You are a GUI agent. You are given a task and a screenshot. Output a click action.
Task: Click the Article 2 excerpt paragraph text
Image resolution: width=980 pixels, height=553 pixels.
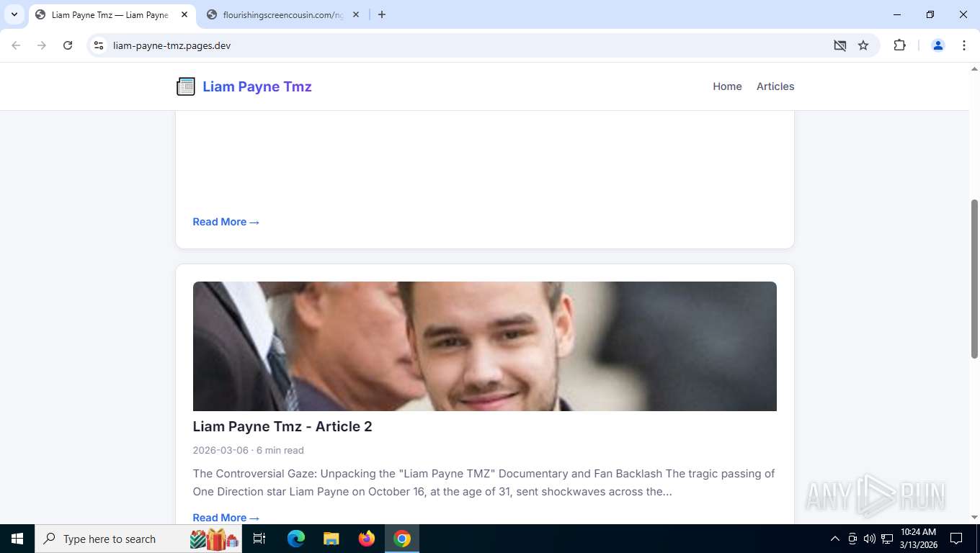(484, 482)
